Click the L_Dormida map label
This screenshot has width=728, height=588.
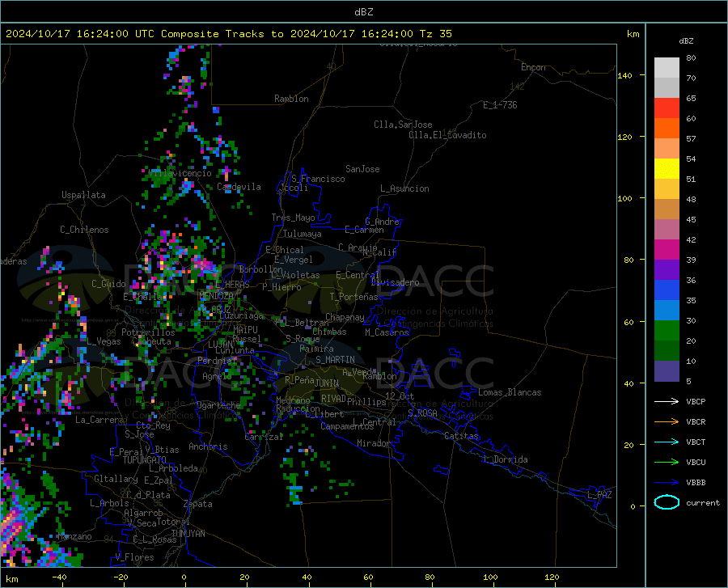point(506,459)
